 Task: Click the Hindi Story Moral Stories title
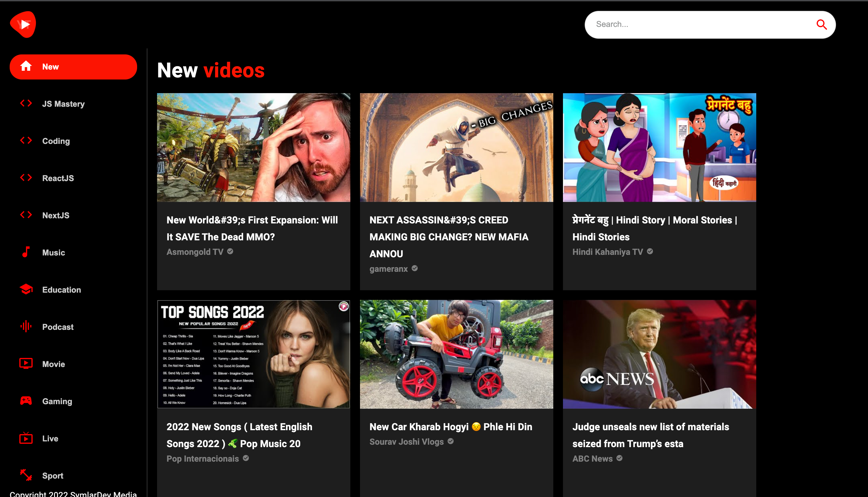[x=655, y=228]
